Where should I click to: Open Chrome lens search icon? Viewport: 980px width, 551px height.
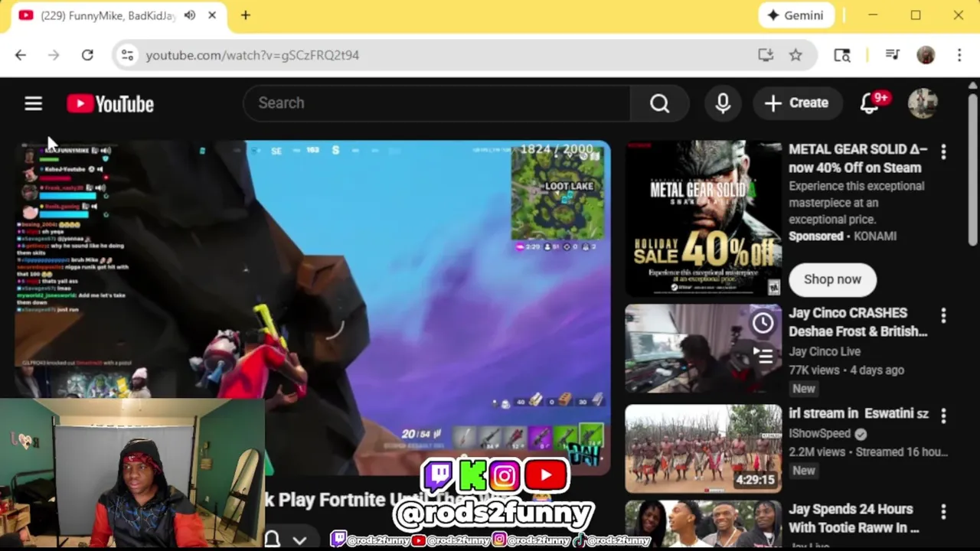click(842, 55)
